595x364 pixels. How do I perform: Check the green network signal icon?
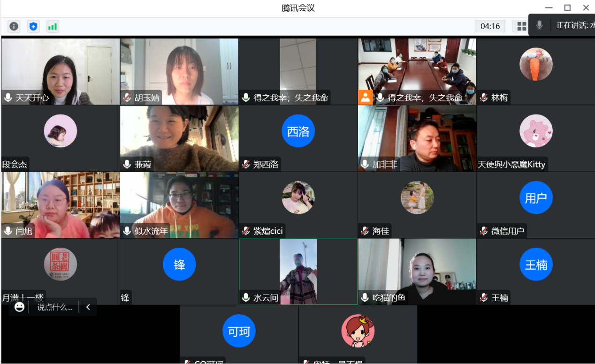[52, 26]
